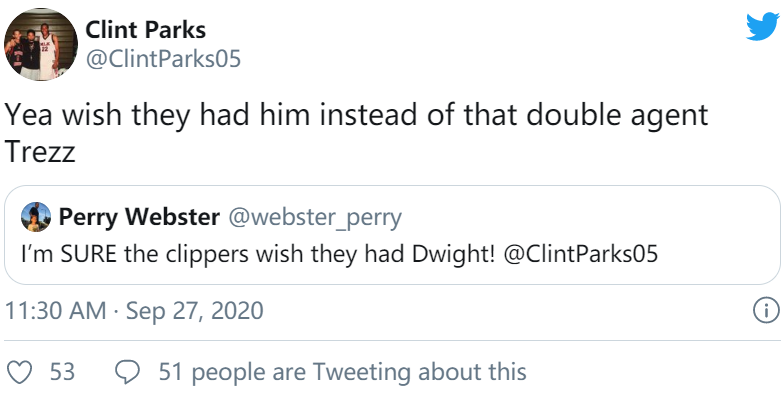The image size is (783, 398).
Task: Click Perry Webster's small avatar
Action: [36, 217]
